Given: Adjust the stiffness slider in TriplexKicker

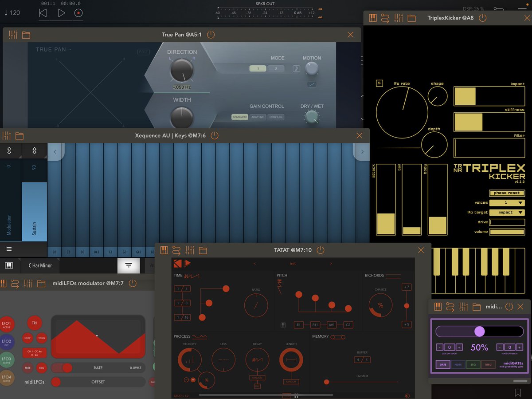Looking at the screenshot, I should click(x=489, y=122).
